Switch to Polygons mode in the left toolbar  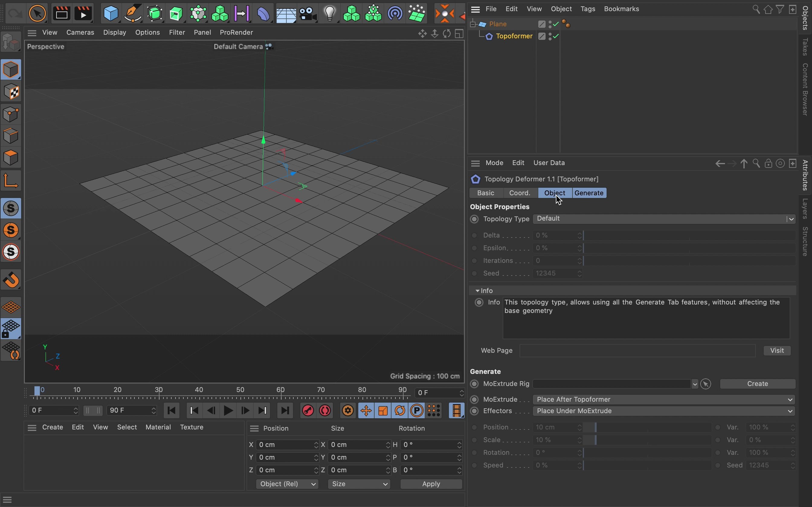(11, 158)
